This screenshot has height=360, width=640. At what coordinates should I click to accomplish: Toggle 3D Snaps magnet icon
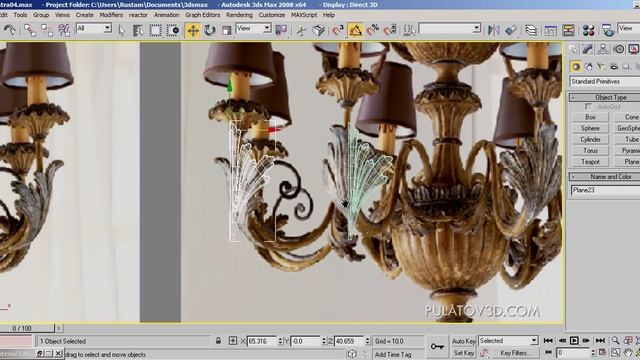[x=338, y=30]
